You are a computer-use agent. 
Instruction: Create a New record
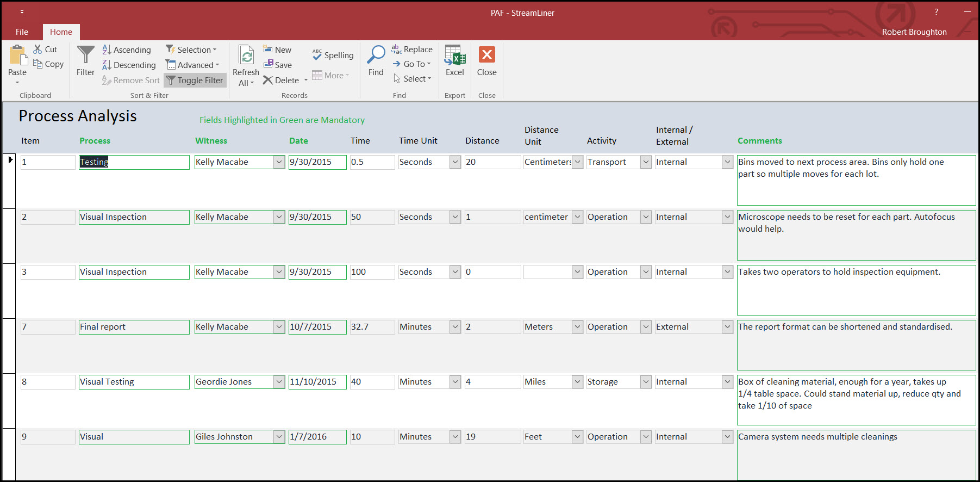[x=278, y=50]
